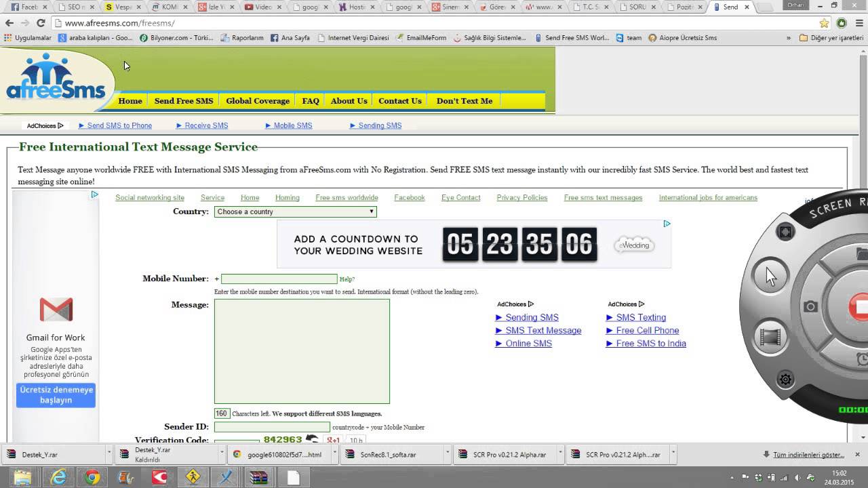Image resolution: width=868 pixels, height=488 pixels.
Task: Open Send Free SMS nav item
Action: 184,101
